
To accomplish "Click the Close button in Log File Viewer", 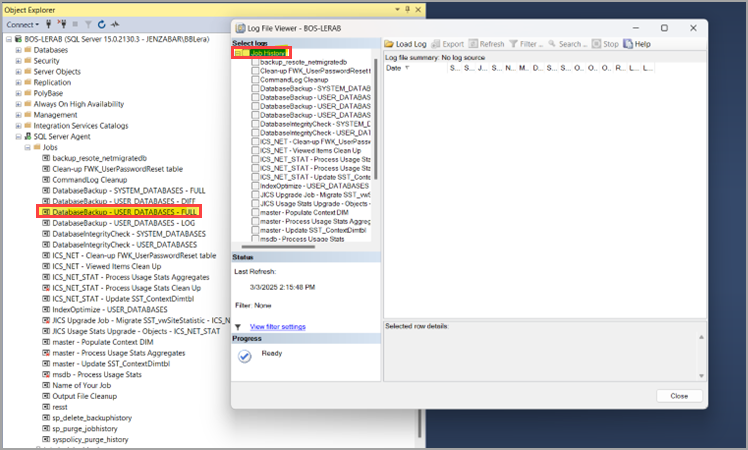I will tap(679, 396).
